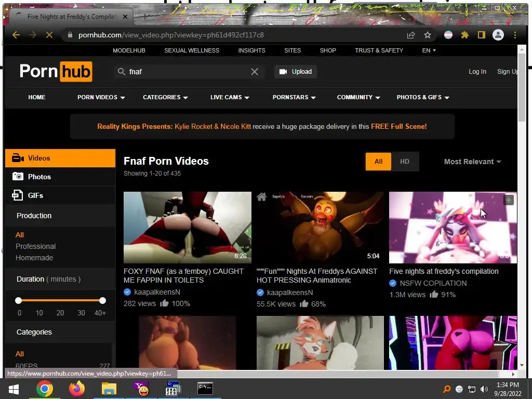532x399 pixels.
Task: Stop the page loading with the X button
Action: click(x=49, y=35)
